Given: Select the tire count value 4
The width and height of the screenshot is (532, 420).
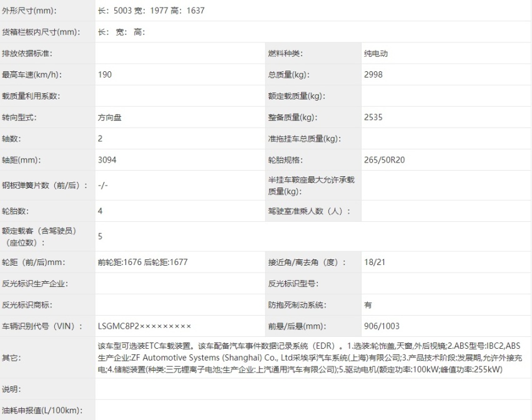Looking at the screenshot, I should pos(100,211).
